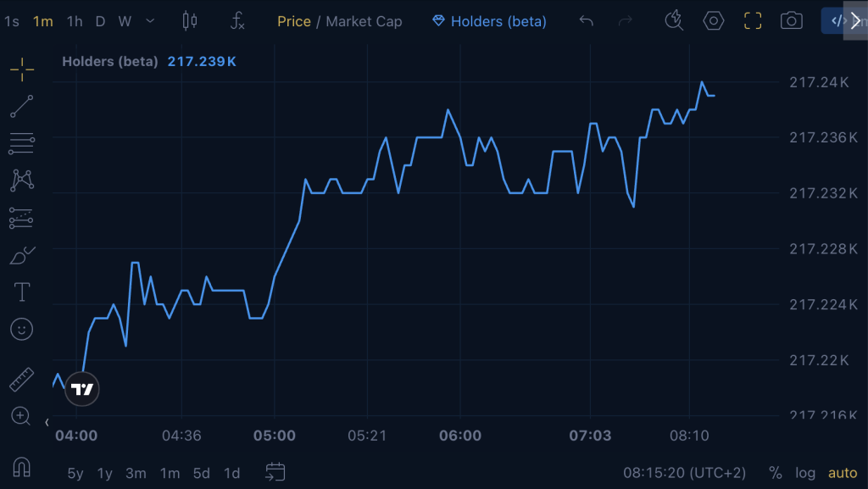Viewport: 868px width, 489px height.
Task: Toggle the percent scale mode
Action: [x=776, y=473]
